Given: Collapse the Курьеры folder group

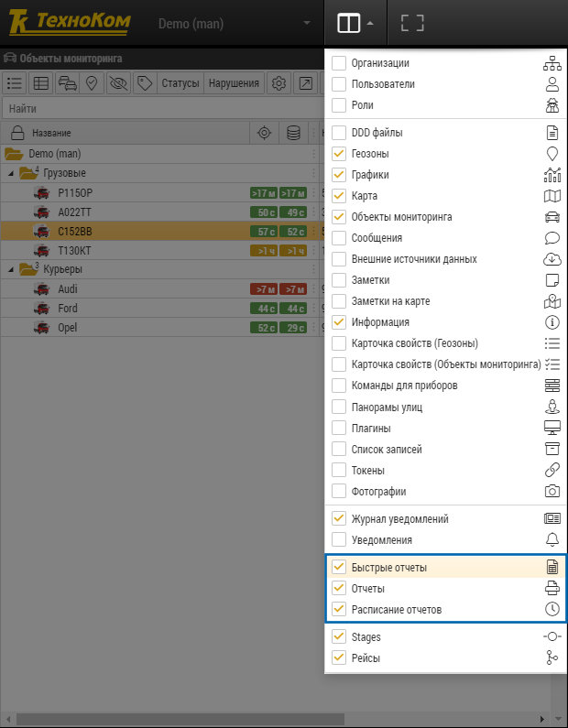Looking at the screenshot, I should (x=11, y=269).
